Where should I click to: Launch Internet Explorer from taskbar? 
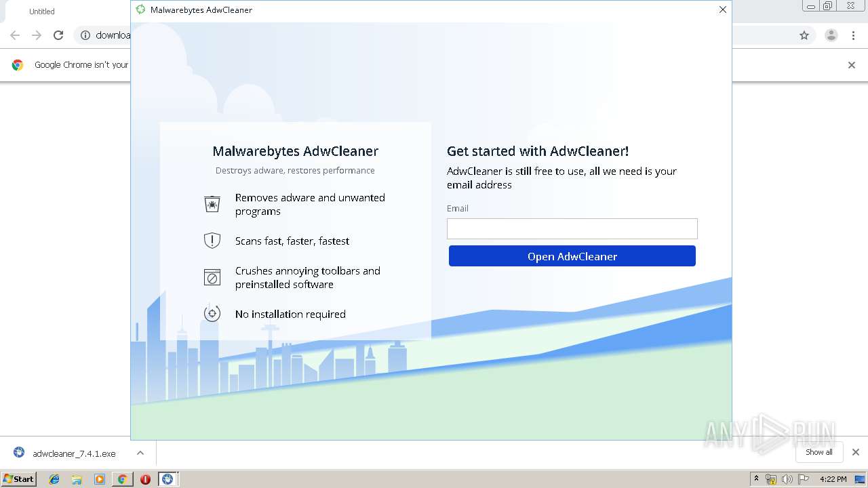coord(54,479)
